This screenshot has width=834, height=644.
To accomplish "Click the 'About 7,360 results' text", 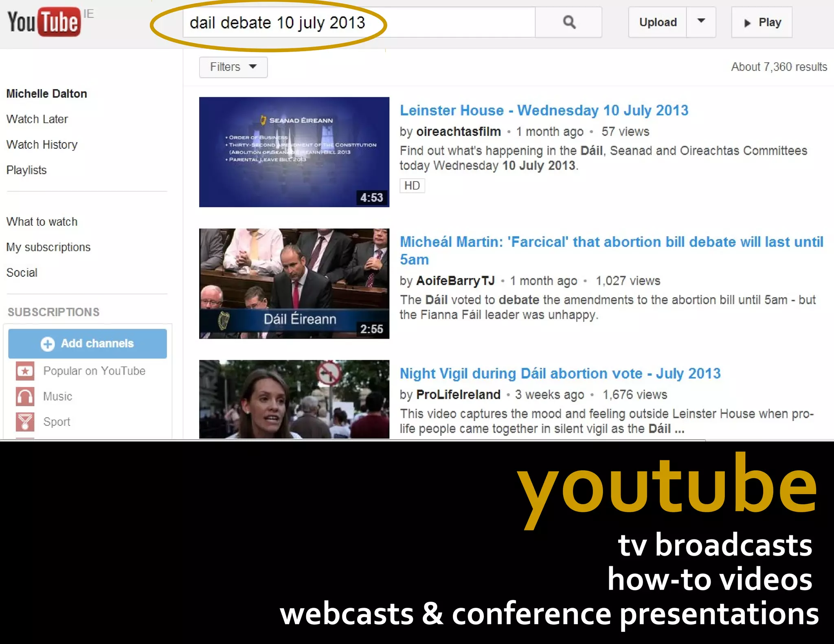I will 779,67.
